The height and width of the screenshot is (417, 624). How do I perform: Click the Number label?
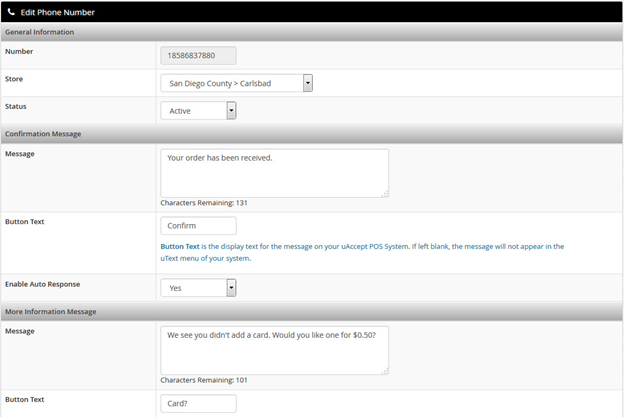tap(19, 51)
